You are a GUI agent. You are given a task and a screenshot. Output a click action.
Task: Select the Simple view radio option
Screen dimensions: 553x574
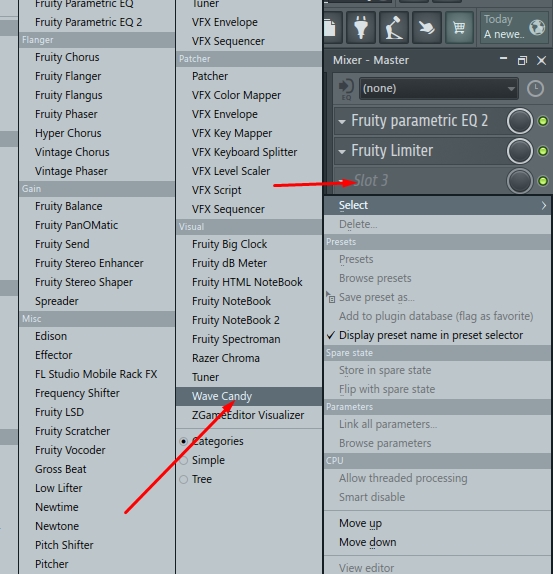[184, 461]
